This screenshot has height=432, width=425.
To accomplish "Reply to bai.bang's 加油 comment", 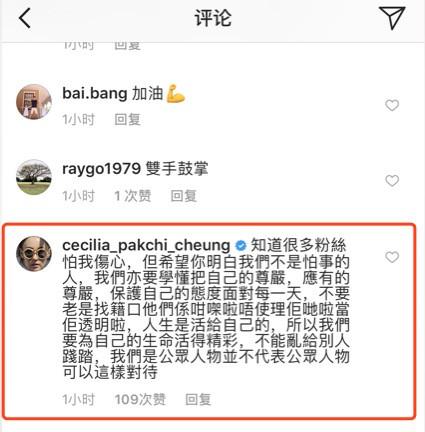I will click(127, 119).
